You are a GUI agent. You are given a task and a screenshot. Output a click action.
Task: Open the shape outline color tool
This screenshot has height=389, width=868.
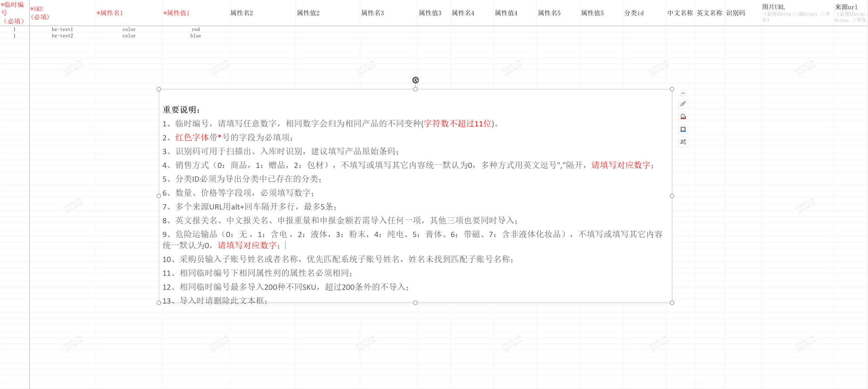point(683,129)
